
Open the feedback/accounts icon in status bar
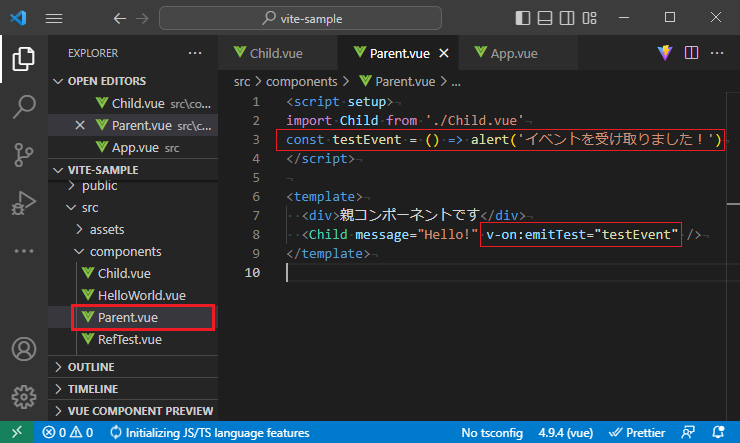pos(688,432)
